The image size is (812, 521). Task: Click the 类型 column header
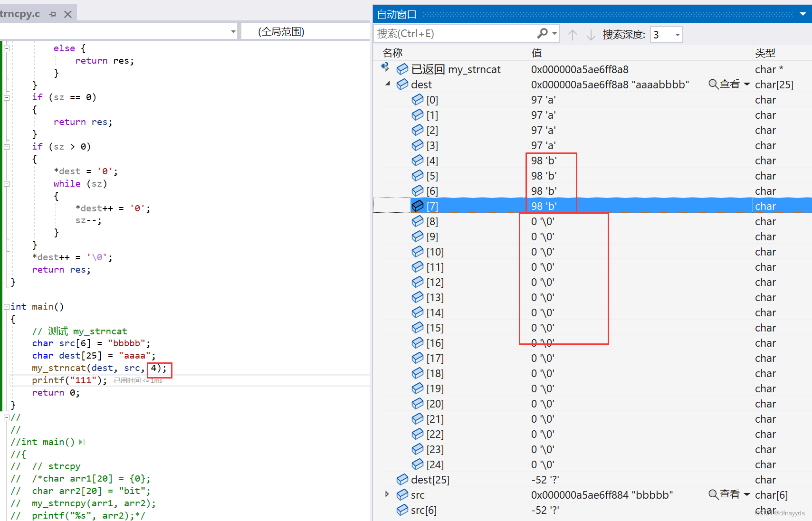[765, 53]
